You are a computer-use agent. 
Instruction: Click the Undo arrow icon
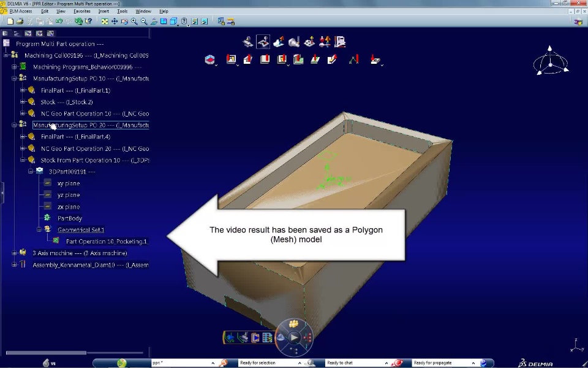pos(59,21)
